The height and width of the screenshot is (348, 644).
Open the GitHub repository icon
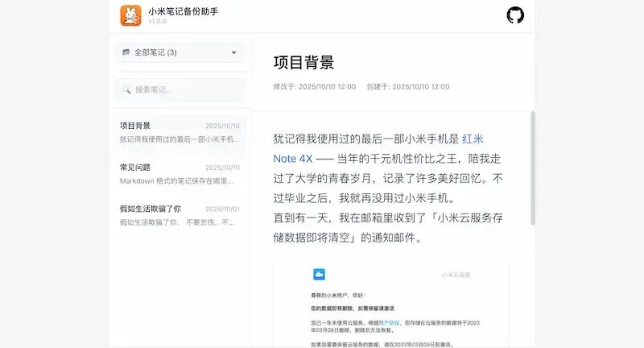coord(515,15)
